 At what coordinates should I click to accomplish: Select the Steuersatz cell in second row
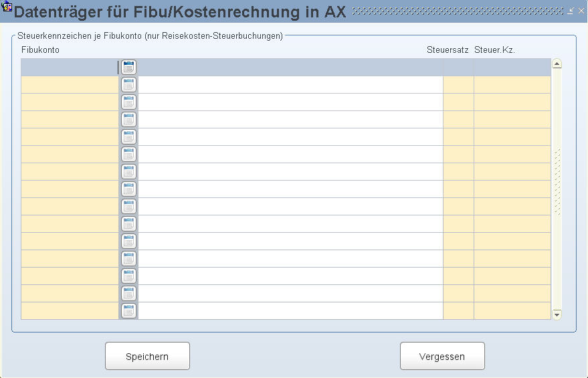tap(458, 85)
